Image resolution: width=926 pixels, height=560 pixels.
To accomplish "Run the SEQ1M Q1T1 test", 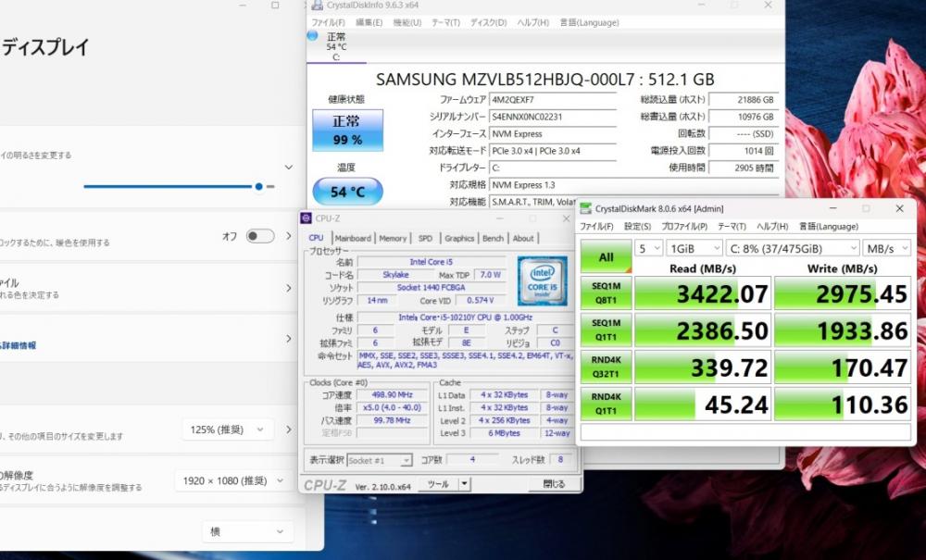I will coord(606,330).
